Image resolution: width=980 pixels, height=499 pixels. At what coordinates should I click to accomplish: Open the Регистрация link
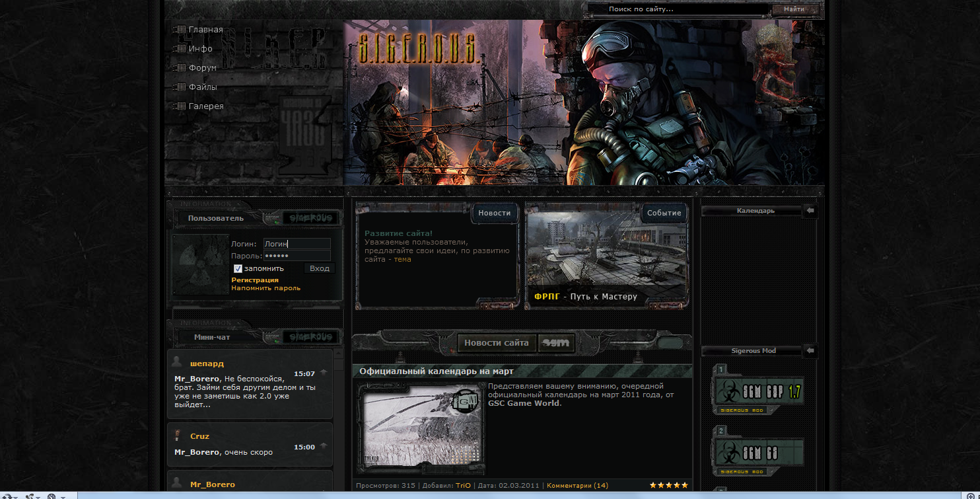[x=255, y=280]
